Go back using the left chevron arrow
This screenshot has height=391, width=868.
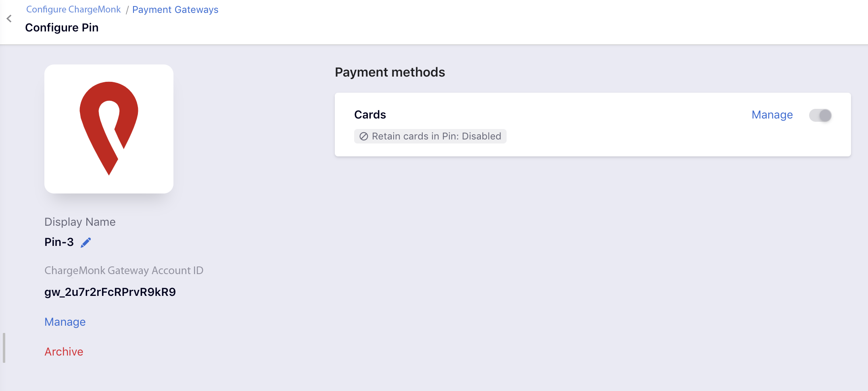coord(9,19)
